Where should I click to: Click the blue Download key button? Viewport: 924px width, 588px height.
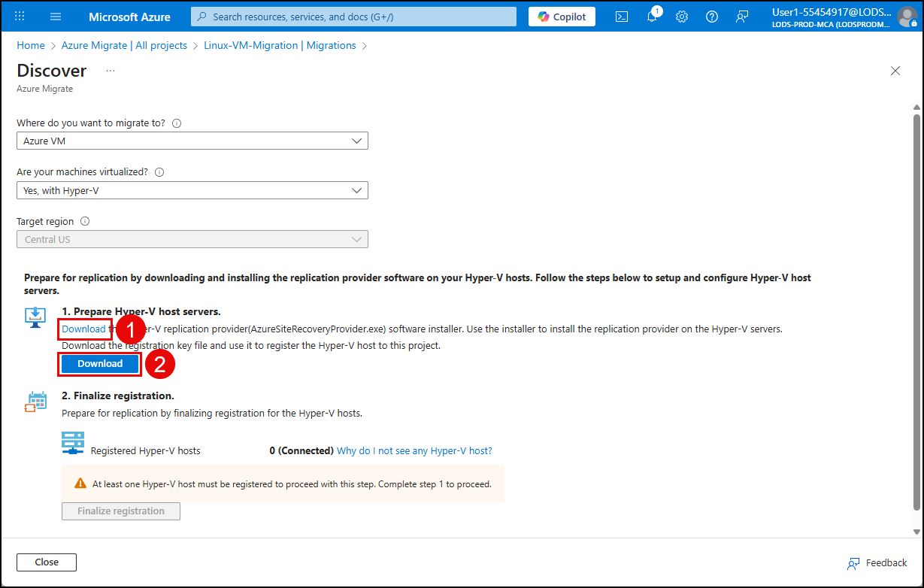(x=100, y=364)
